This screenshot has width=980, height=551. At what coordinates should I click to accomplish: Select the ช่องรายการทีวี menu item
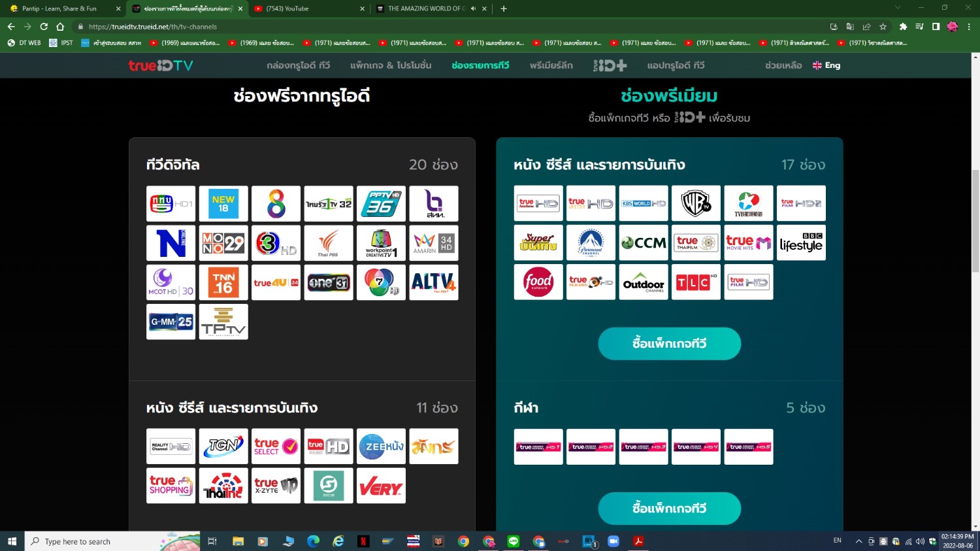pyautogui.click(x=480, y=65)
